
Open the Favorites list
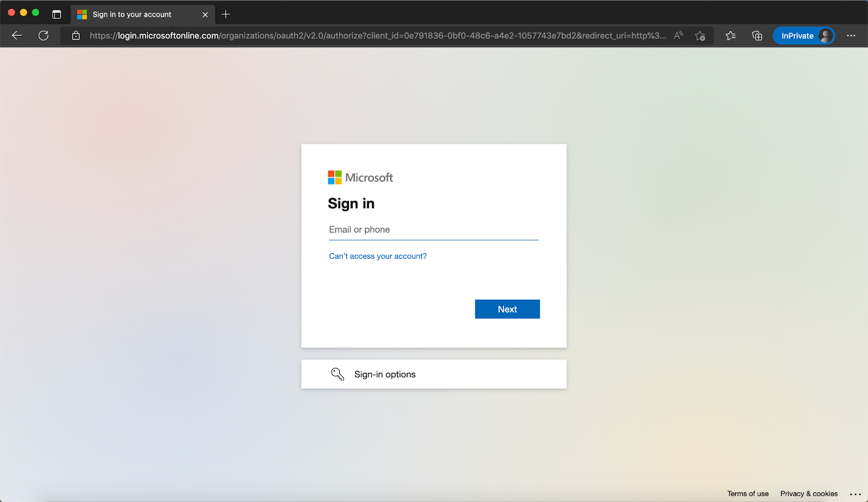point(731,36)
